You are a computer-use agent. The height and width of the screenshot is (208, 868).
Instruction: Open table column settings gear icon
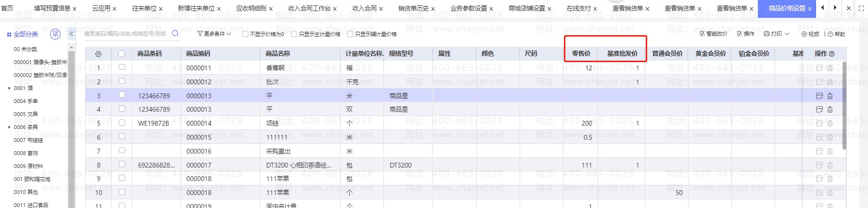click(98, 54)
